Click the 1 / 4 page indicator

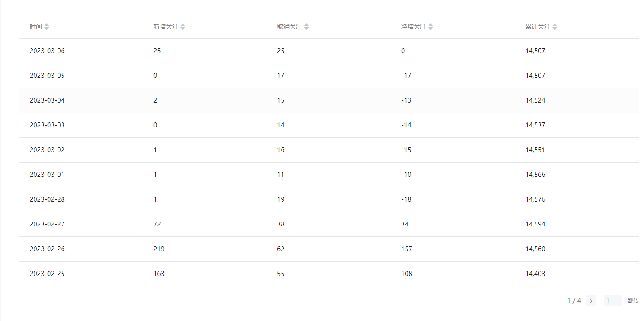tap(574, 301)
